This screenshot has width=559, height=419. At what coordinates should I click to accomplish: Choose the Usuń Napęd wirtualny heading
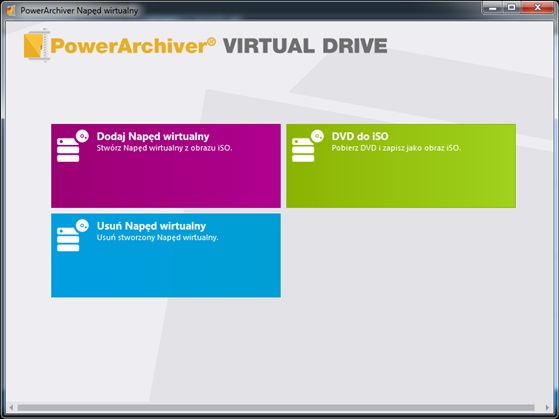[x=152, y=226]
